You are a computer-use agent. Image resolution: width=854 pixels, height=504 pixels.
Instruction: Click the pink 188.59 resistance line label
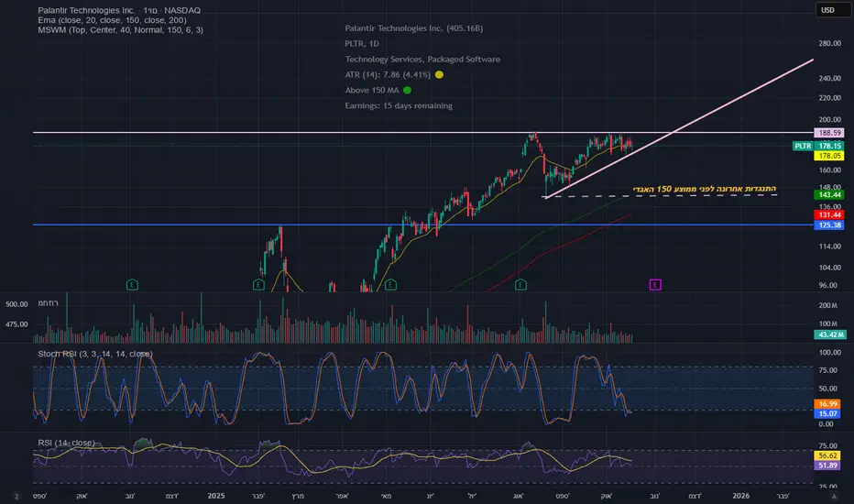pyautogui.click(x=829, y=132)
